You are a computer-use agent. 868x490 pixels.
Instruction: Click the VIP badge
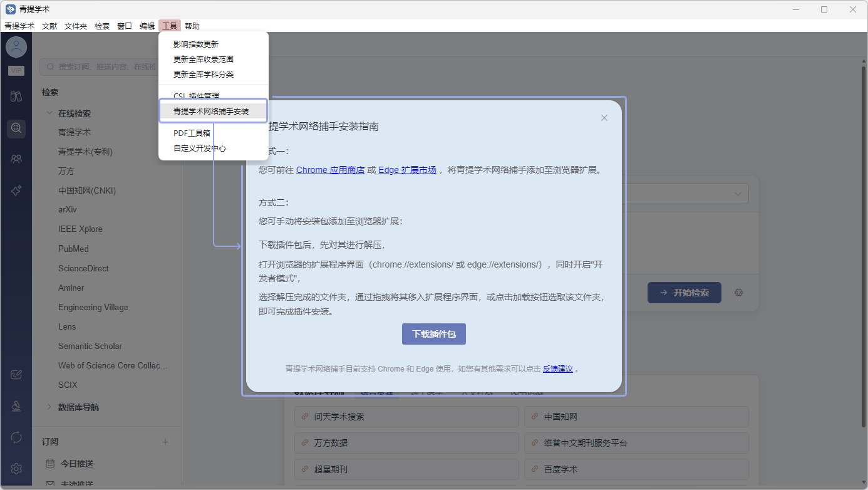point(16,71)
